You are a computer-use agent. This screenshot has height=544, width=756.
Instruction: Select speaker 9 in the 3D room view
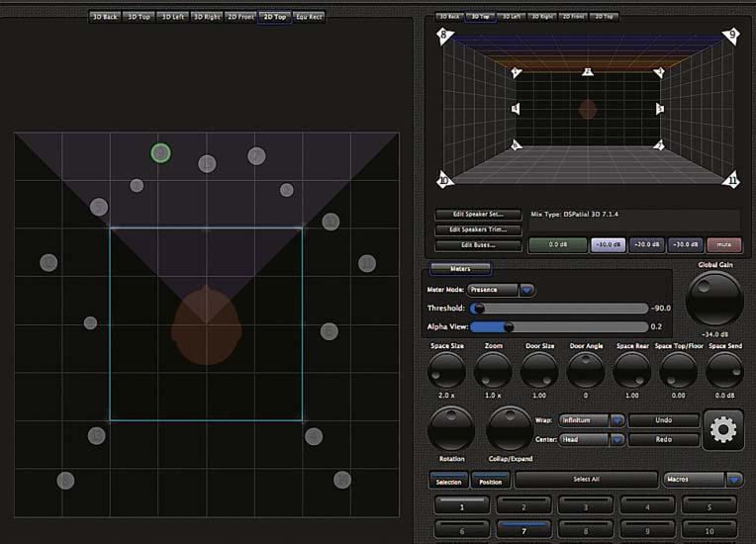pos(732,36)
